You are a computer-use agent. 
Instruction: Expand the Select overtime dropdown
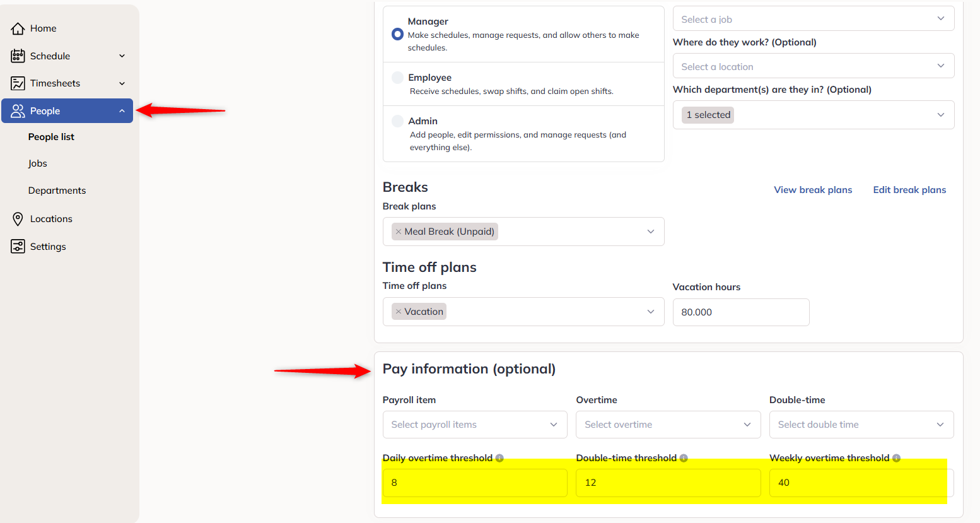(668, 425)
